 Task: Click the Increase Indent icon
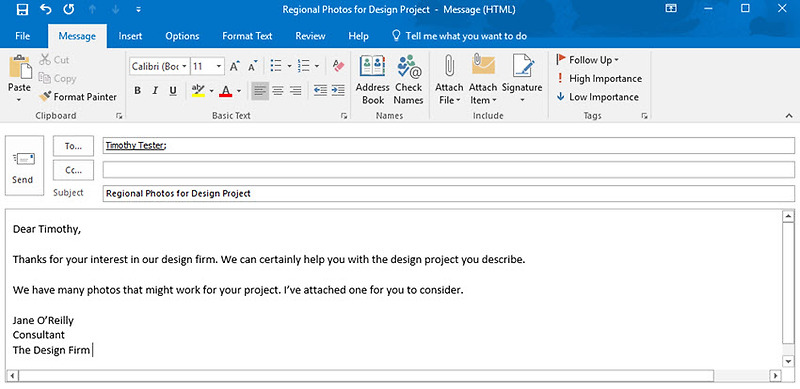(x=338, y=91)
